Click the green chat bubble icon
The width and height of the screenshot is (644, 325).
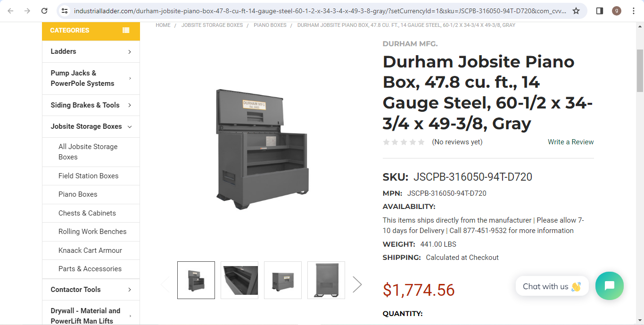(x=609, y=286)
